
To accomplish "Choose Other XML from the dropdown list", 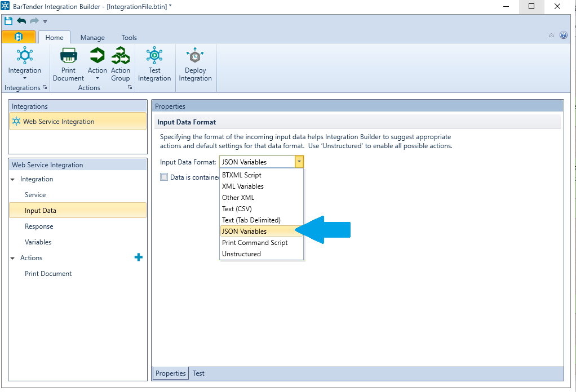I will point(262,198).
